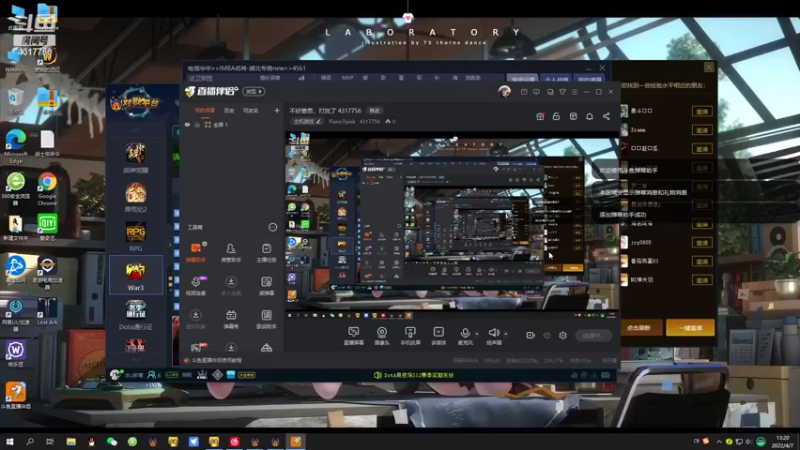The width and height of the screenshot is (800, 450).
Task: Open Google Chrome desktop shortcut
Action: (47, 188)
